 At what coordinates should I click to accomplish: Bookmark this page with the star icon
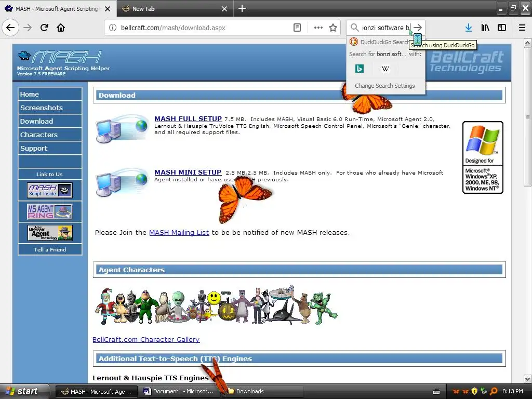(x=333, y=28)
